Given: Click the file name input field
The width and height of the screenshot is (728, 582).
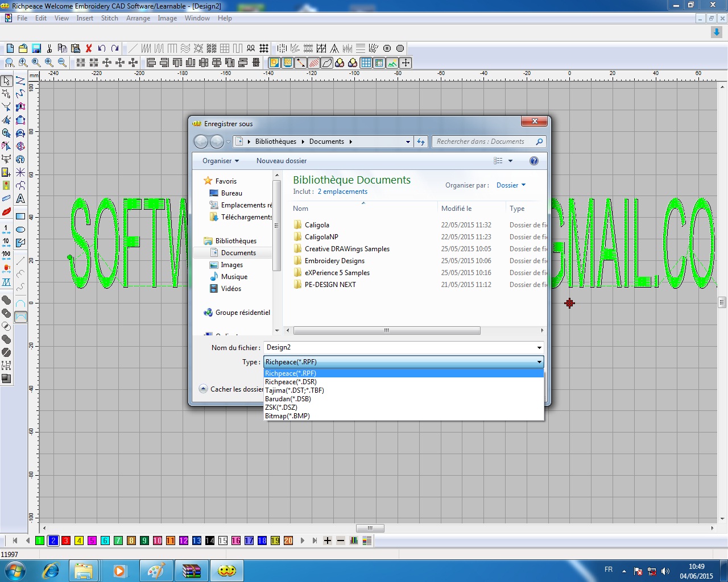Looking at the screenshot, I should tap(399, 348).
